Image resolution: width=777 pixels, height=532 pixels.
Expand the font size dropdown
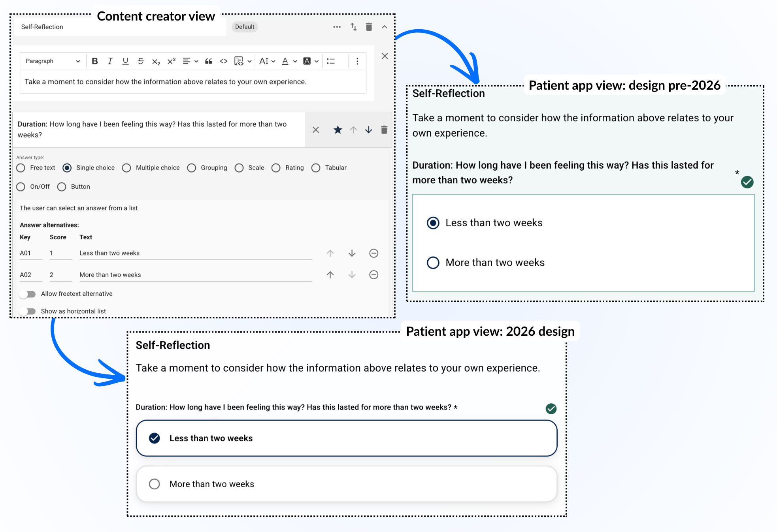pyautogui.click(x=267, y=61)
